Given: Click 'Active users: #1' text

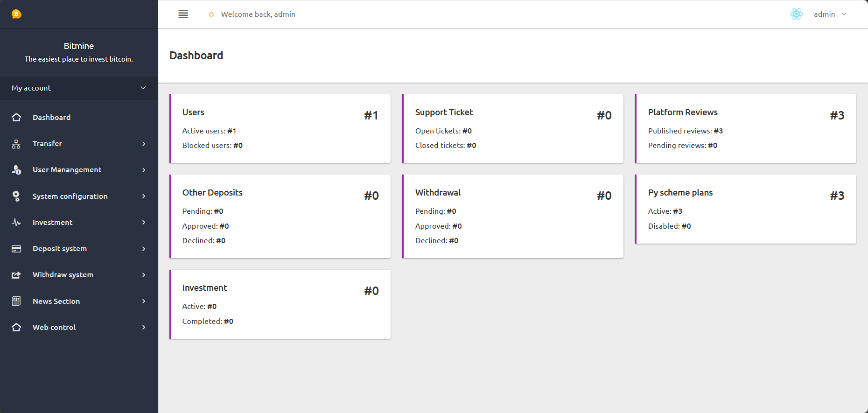Looking at the screenshot, I should click(209, 131).
